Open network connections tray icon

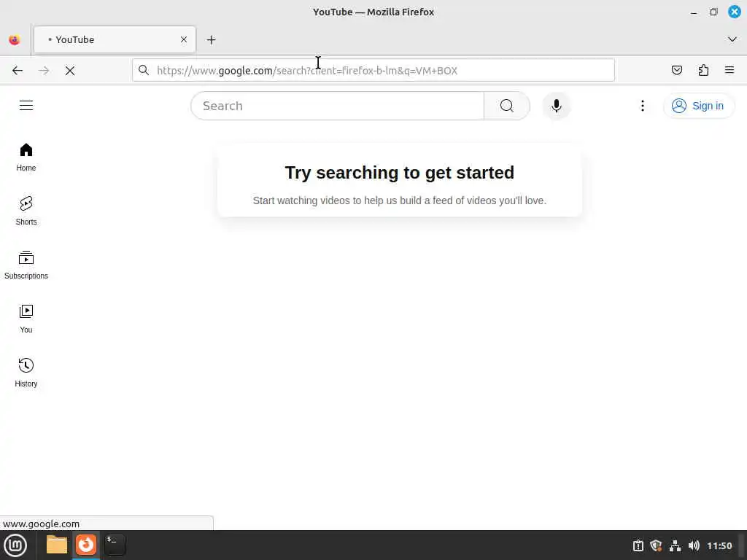click(675, 545)
